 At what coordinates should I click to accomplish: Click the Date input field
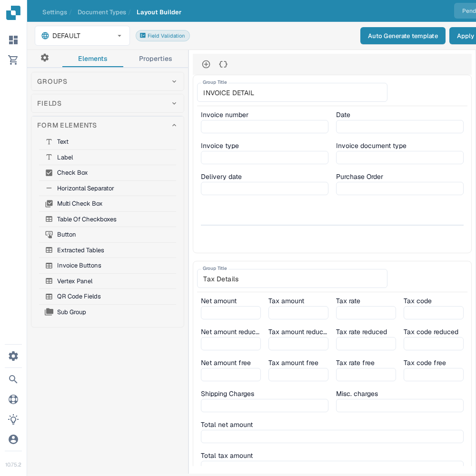click(x=399, y=127)
